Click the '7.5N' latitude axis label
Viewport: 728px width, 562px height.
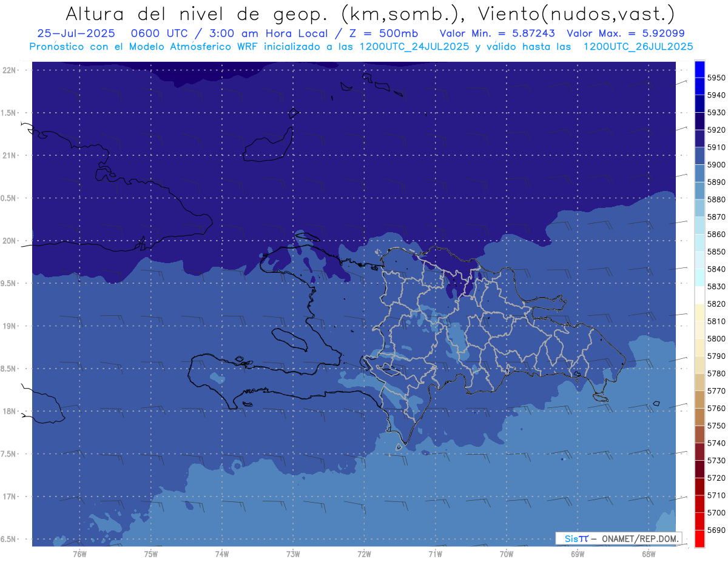coord(9,453)
